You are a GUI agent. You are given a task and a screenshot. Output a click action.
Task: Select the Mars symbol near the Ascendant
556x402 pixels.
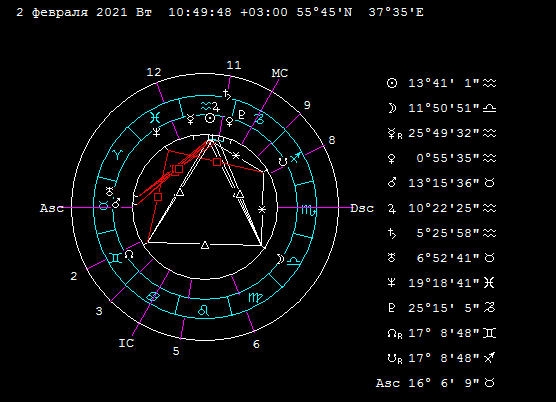[x=116, y=203]
